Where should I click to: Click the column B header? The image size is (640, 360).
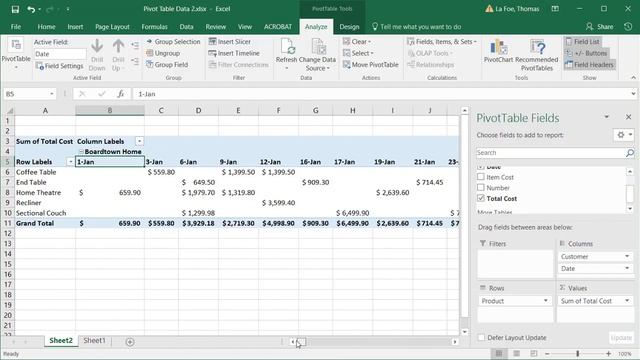110,110
